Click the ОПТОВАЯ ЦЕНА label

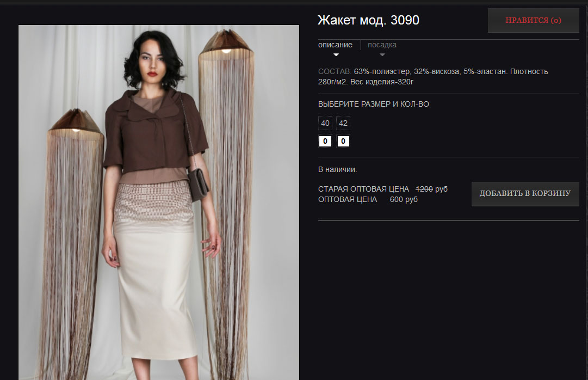(x=347, y=199)
